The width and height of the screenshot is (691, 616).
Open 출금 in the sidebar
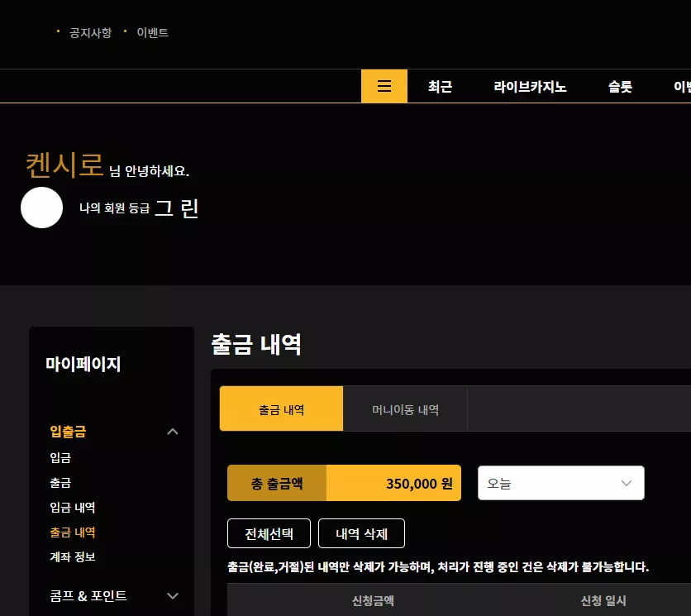[60, 482]
